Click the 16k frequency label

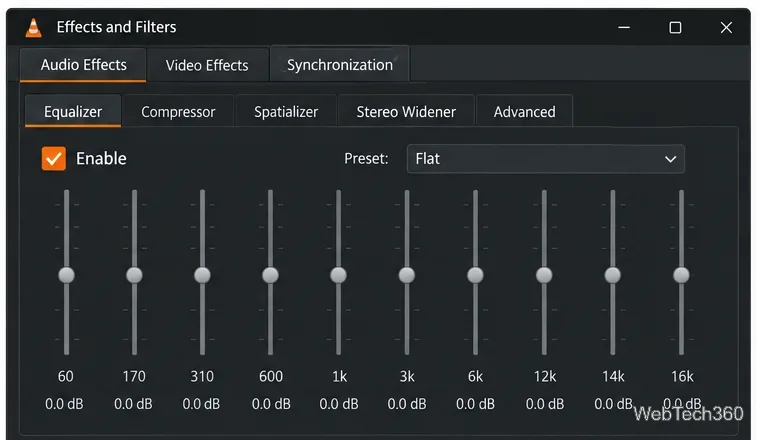click(682, 376)
